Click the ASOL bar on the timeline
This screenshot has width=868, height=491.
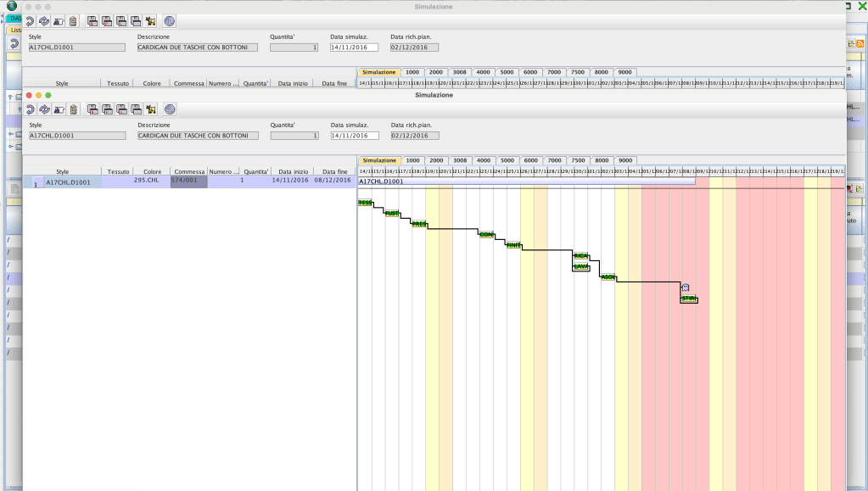[x=608, y=277]
